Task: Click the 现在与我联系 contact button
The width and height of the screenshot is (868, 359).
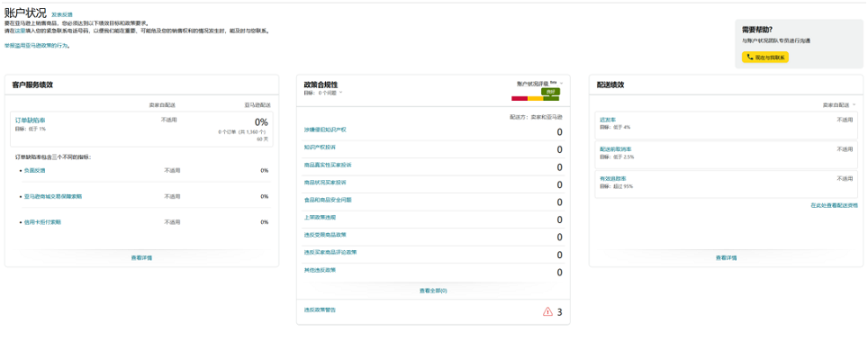Action: [765, 57]
